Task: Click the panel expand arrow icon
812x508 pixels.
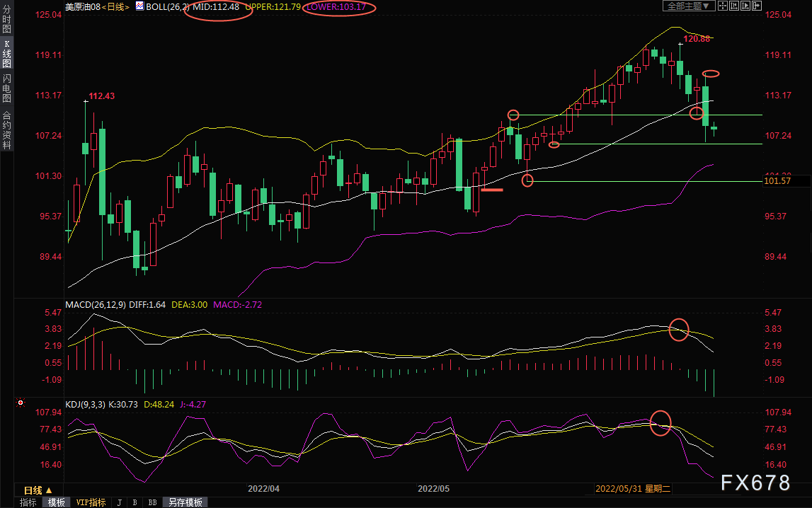Action: [x=758, y=6]
